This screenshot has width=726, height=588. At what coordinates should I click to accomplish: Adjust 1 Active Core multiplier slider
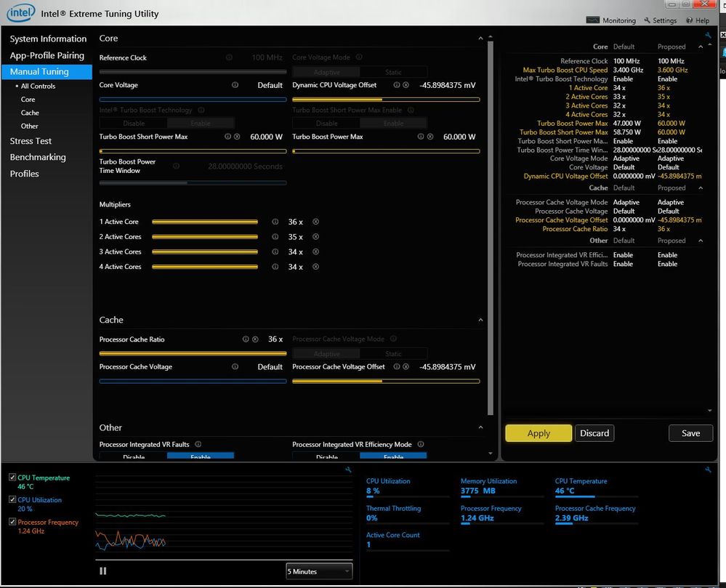point(205,222)
